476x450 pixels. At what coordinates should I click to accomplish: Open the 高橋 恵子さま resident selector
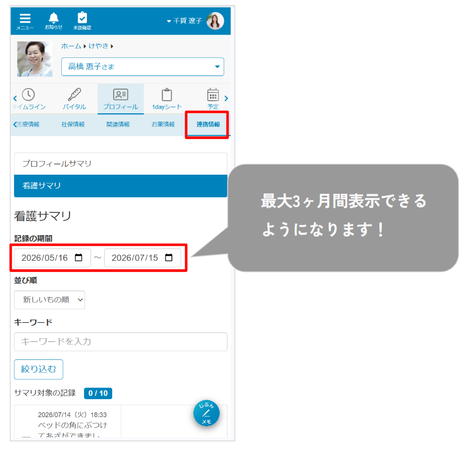[x=143, y=67]
